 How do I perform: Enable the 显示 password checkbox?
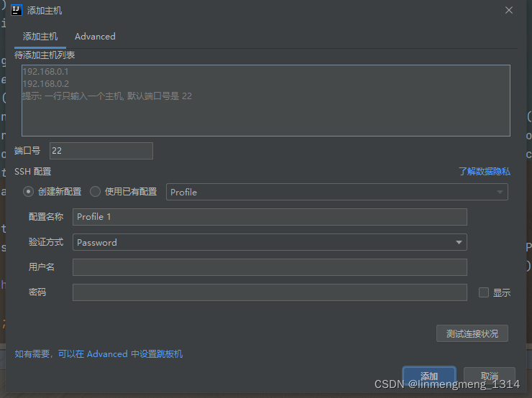tap(484, 292)
